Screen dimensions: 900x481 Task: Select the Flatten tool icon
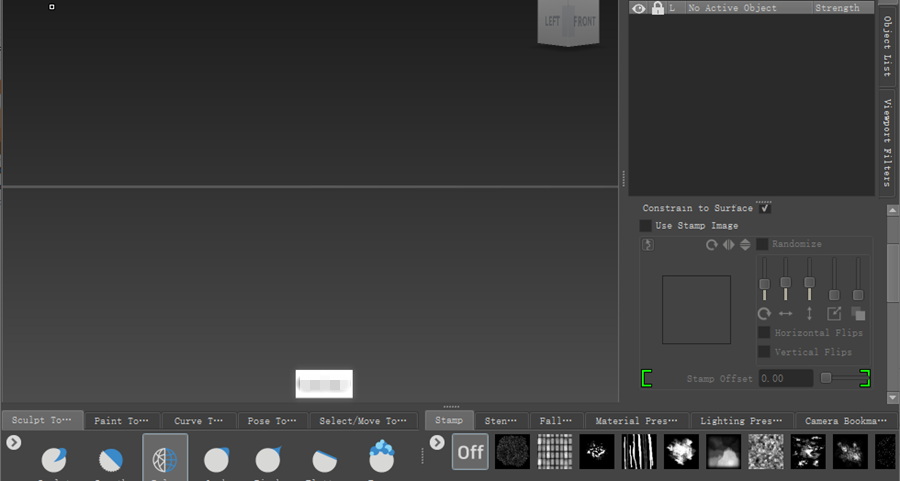tap(324, 460)
